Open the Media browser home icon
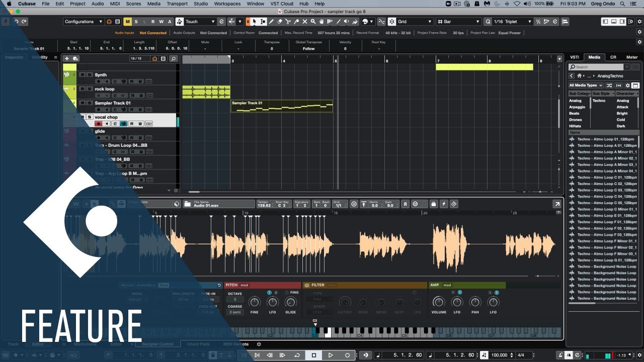The image size is (644, 362). coord(580,76)
